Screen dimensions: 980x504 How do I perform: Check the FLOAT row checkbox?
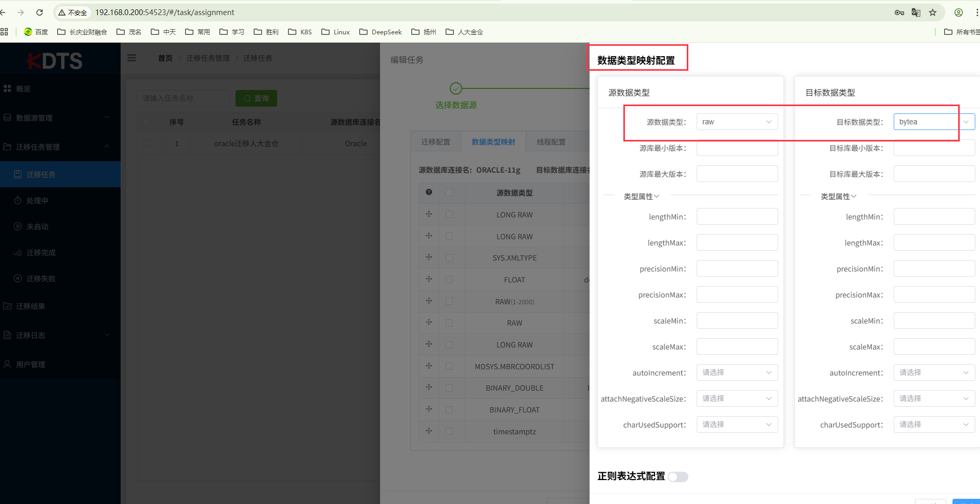449,280
